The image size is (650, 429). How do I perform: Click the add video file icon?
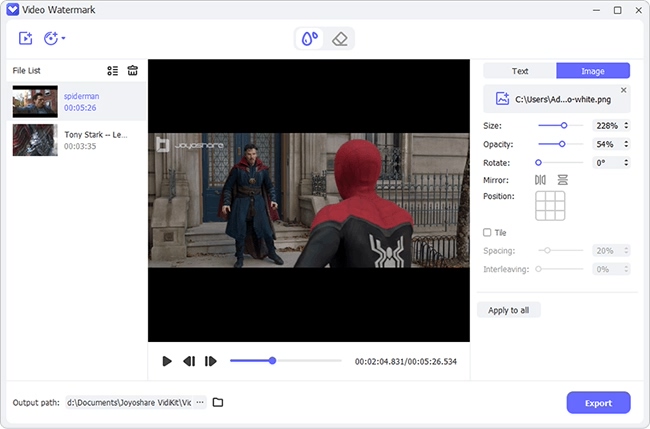point(25,39)
